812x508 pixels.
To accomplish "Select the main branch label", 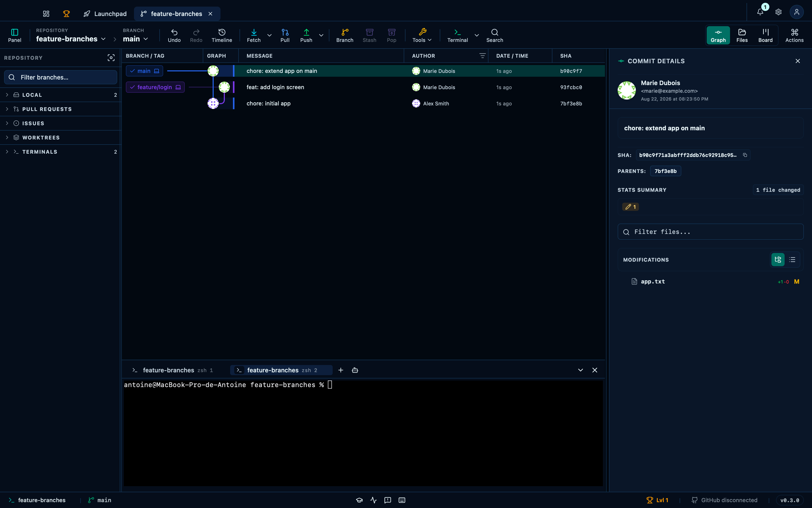I will point(144,71).
